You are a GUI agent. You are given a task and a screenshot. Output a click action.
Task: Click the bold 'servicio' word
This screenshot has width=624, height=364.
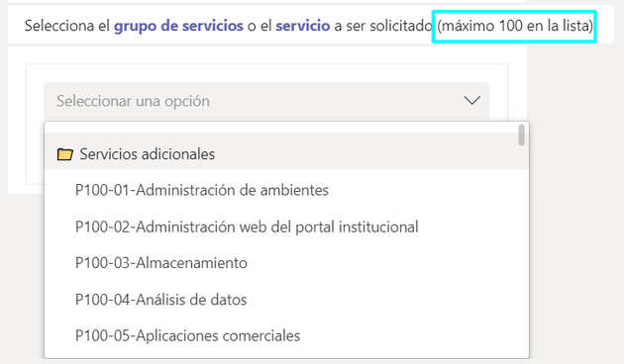click(x=303, y=26)
